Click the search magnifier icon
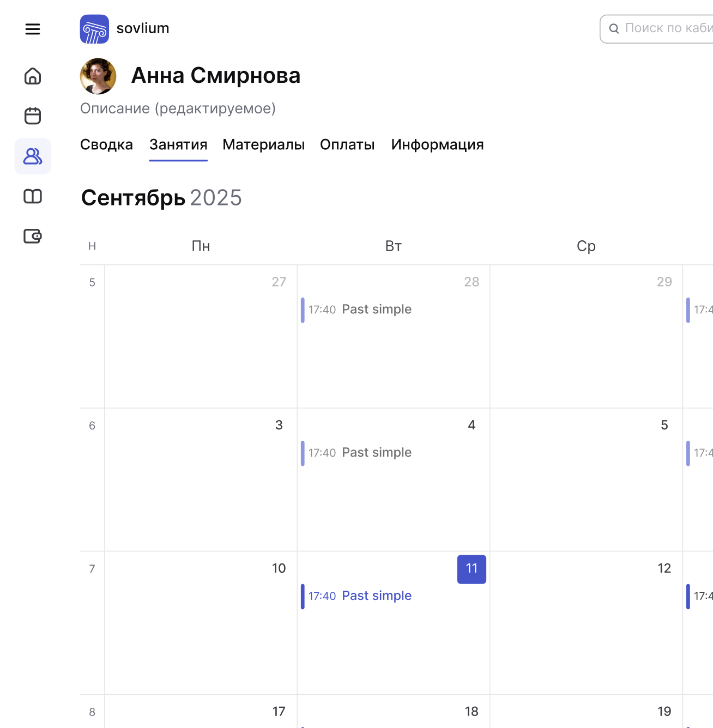This screenshot has height=728, width=713. click(x=614, y=29)
